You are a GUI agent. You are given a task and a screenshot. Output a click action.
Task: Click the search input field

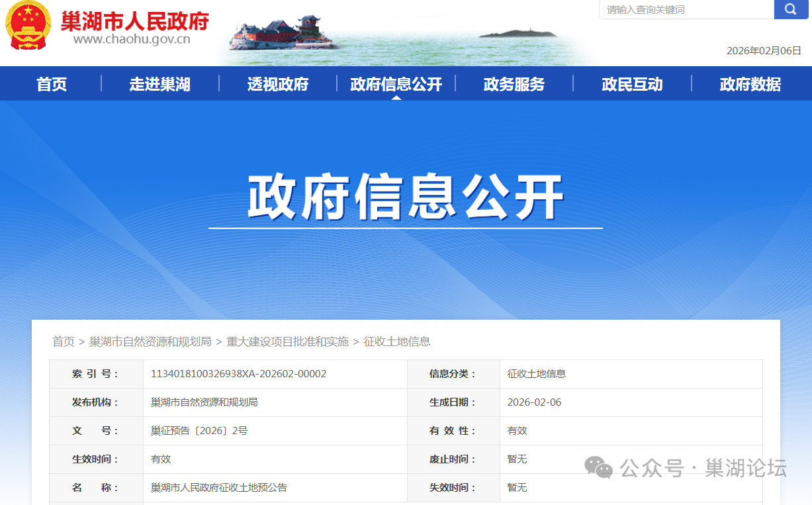click(x=685, y=9)
